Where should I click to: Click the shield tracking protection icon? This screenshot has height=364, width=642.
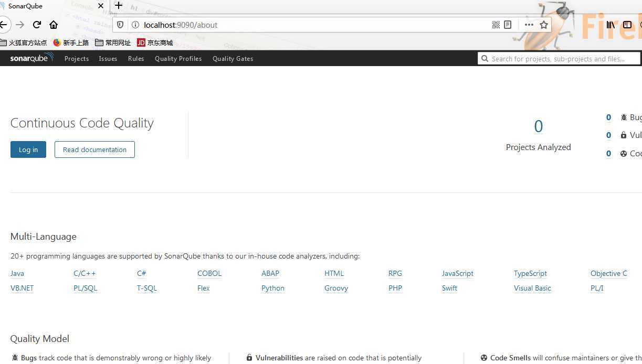coord(120,25)
